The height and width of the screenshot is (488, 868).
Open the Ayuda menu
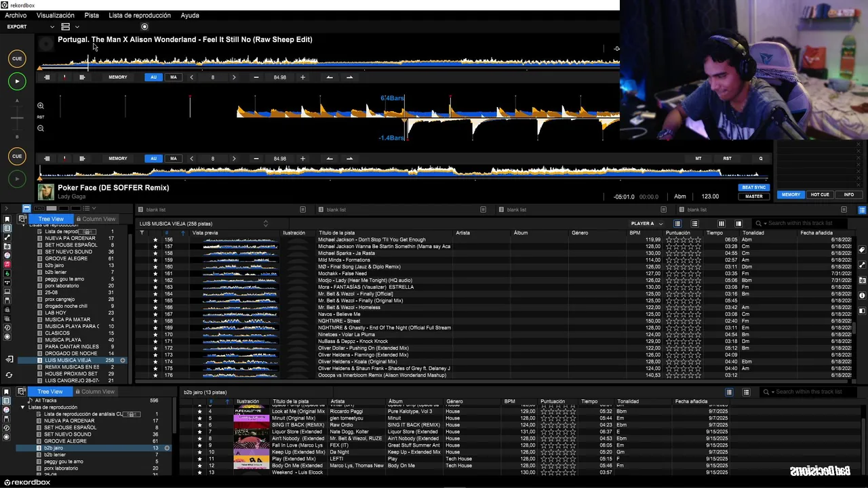(x=190, y=15)
